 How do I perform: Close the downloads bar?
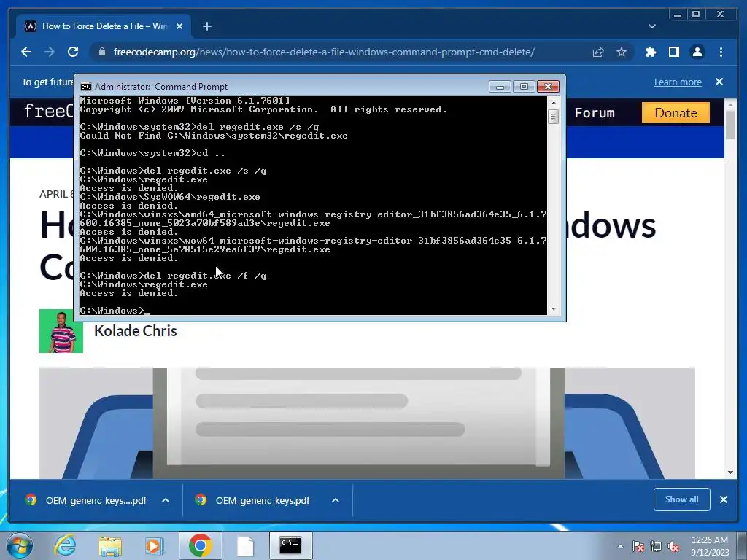[723, 499]
